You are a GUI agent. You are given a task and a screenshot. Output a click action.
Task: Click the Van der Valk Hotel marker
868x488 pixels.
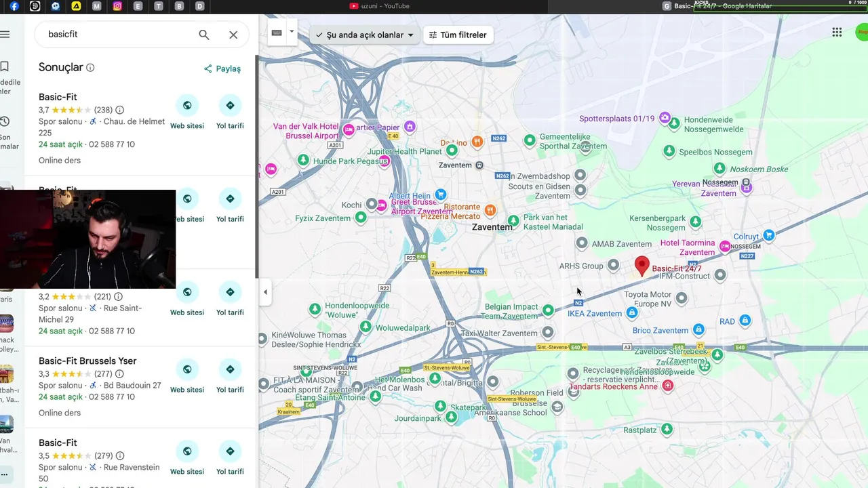349,129
